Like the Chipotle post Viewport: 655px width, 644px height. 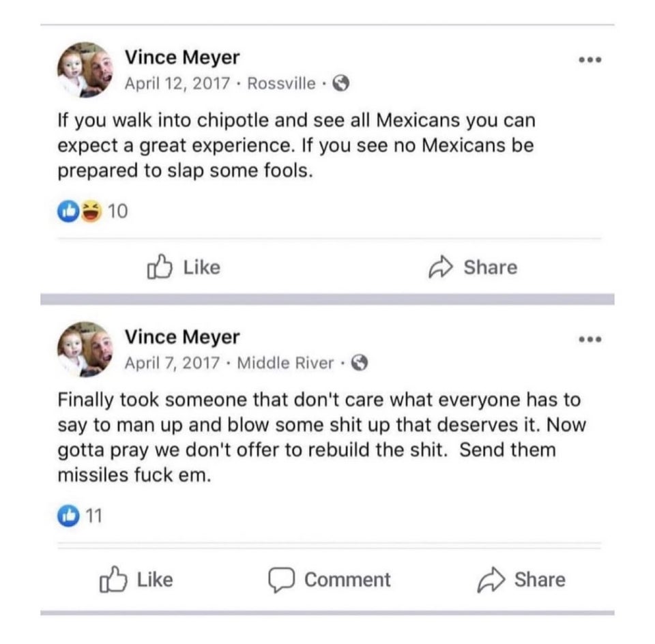(x=184, y=267)
